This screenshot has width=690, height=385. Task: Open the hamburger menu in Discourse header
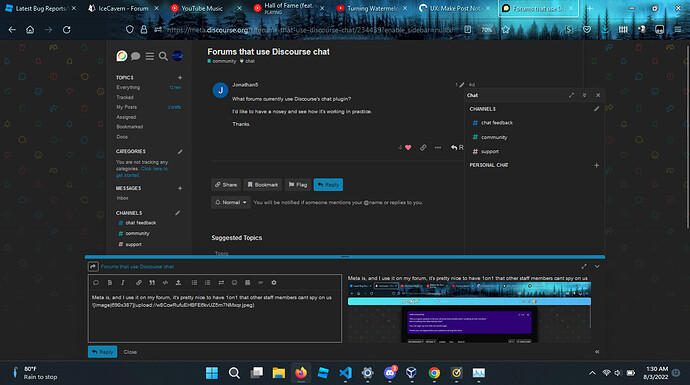(x=150, y=56)
